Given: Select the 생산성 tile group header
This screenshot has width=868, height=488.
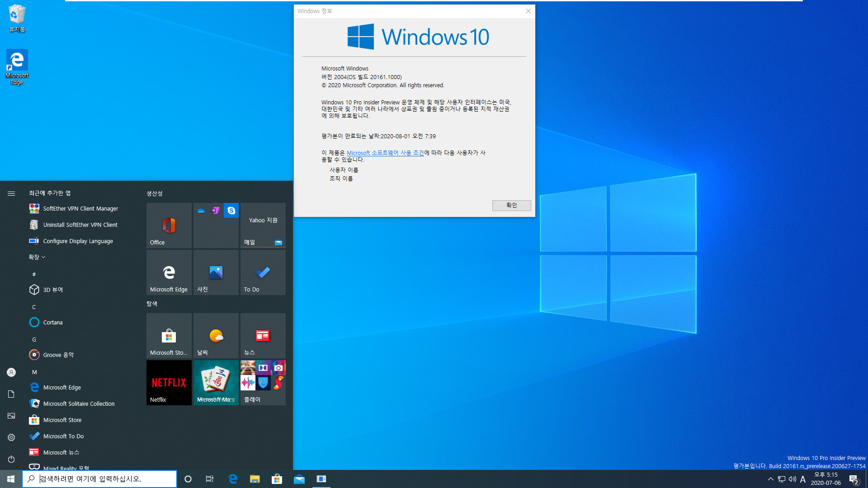Looking at the screenshot, I should [x=155, y=193].
